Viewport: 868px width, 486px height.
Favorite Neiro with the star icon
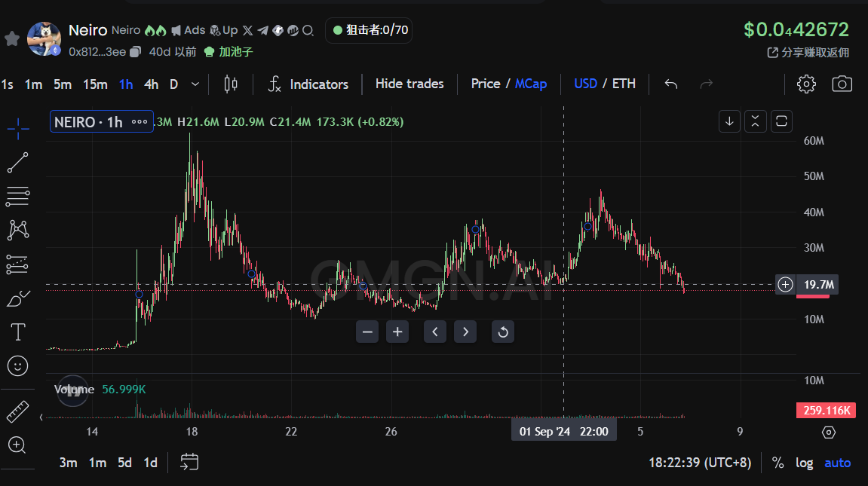click(12, 38)
